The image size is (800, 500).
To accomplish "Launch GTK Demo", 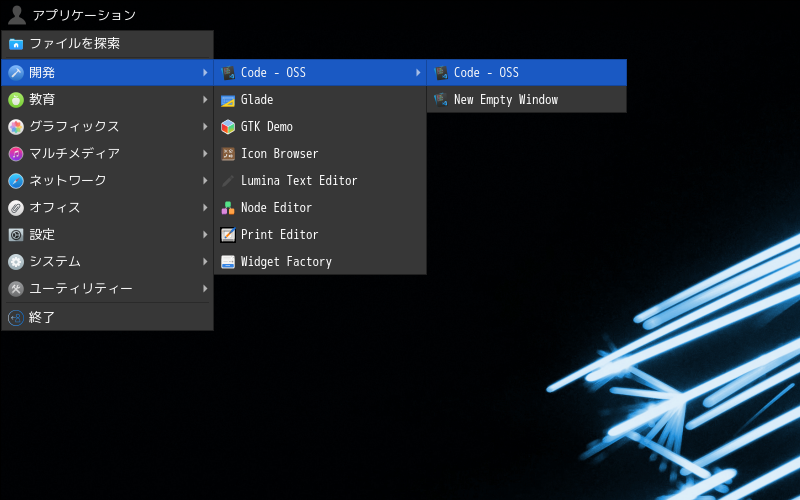I will pyautogui.click(x=320, y=127).
